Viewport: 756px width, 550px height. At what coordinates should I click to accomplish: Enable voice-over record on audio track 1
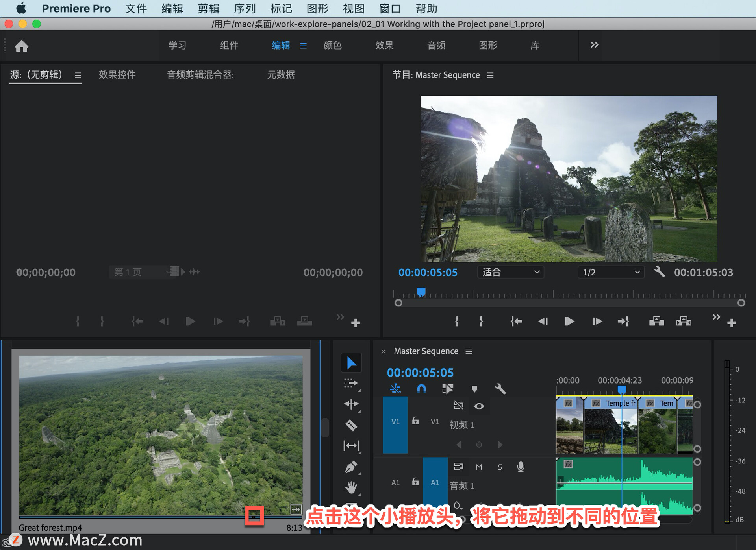click(x=521, y=467)
